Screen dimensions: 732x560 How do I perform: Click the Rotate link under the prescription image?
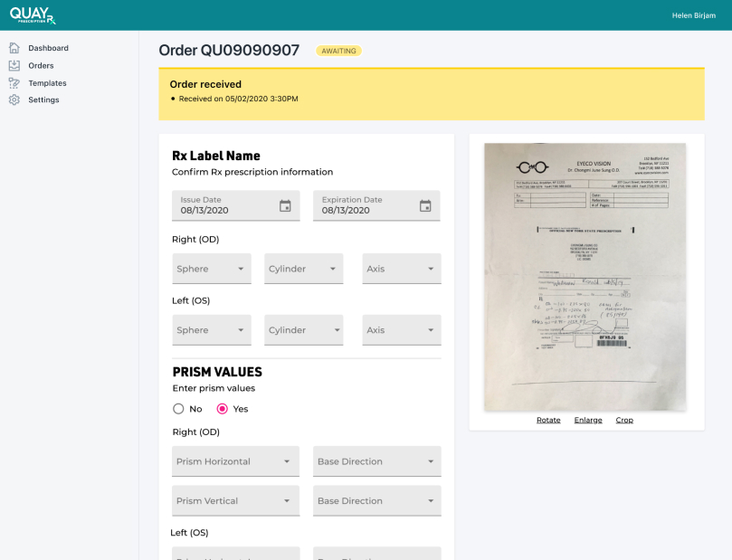tap(548, 420)
